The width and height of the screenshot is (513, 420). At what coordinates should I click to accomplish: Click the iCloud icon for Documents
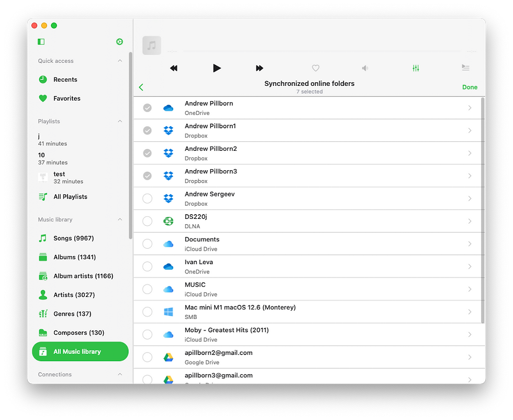(169, 244)
